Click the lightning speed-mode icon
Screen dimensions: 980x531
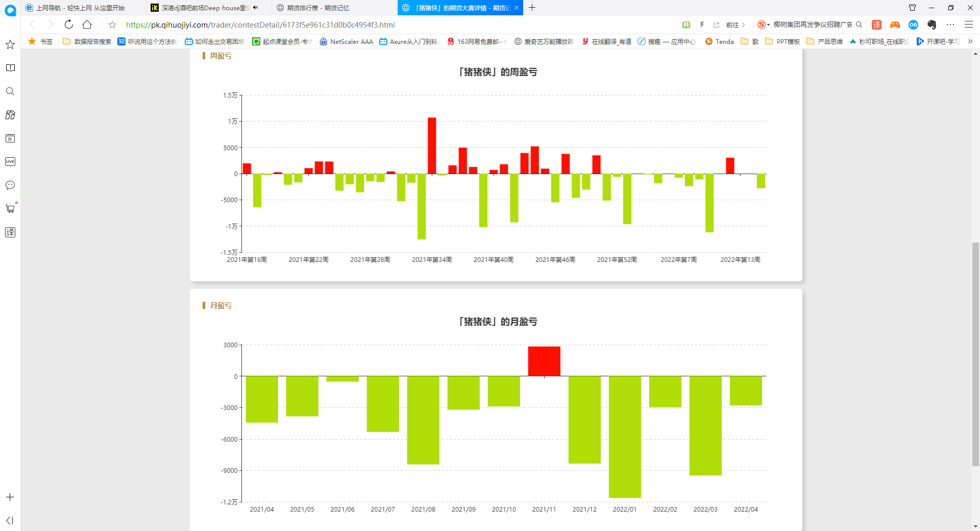coord(702,25)
